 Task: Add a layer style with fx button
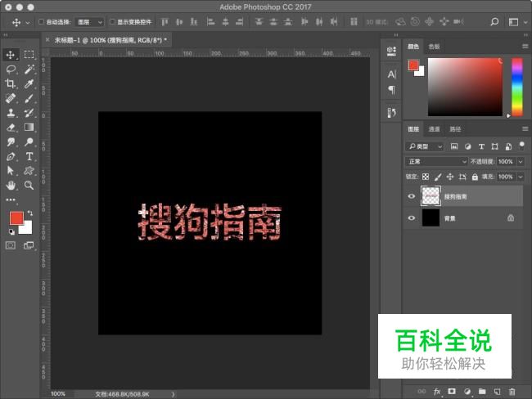click(437, 392)
